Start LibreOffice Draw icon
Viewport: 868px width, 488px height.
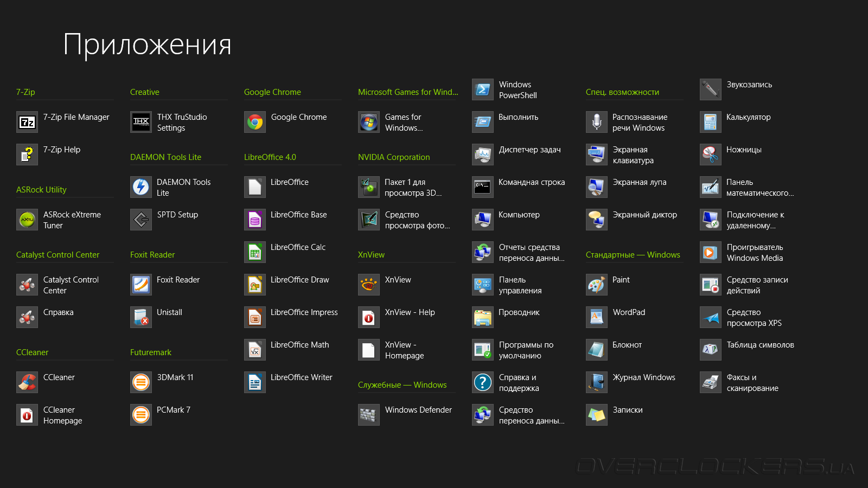pos(255,285)
